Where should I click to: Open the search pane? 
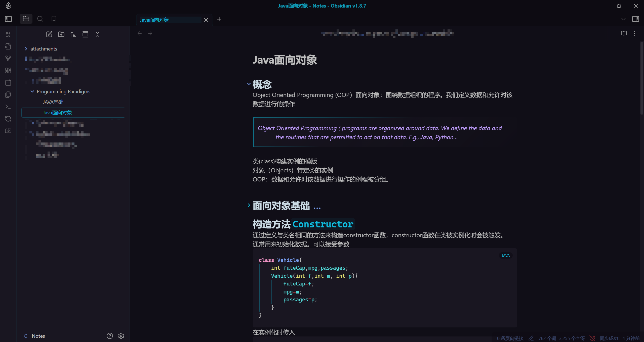40,19
